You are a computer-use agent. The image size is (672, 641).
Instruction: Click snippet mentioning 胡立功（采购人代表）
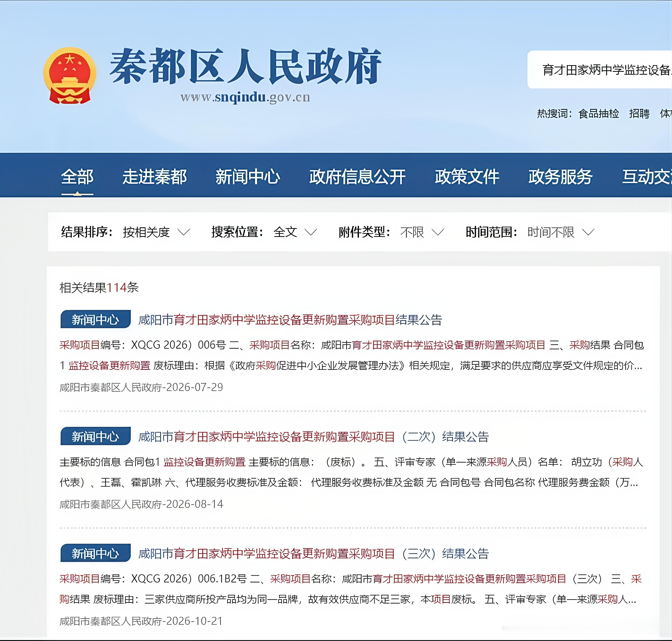coord(352,472)
